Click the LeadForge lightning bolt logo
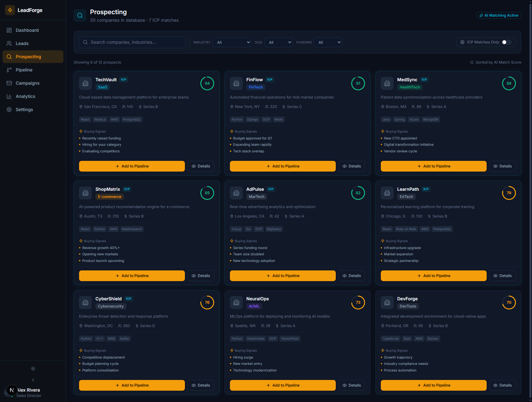This screenshot has width=532, height=402. click(10, 10)
